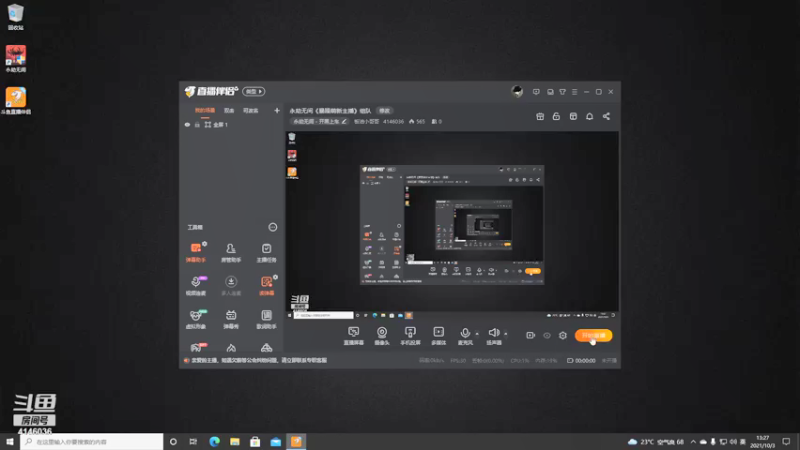Select the 全屏 1 source row
Screen dimensions: 800x450
click(x=233, y=124)
